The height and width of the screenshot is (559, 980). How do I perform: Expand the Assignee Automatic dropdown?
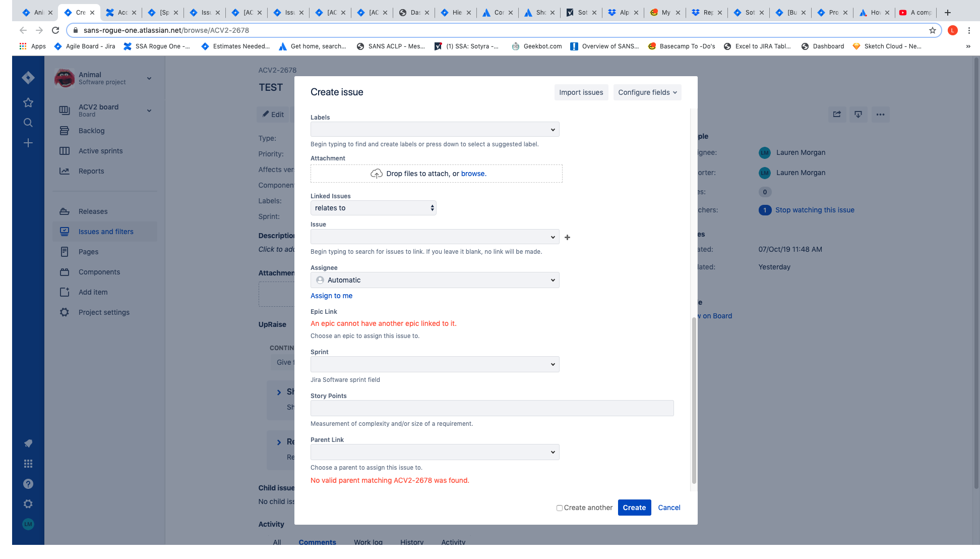click(435, 280)
